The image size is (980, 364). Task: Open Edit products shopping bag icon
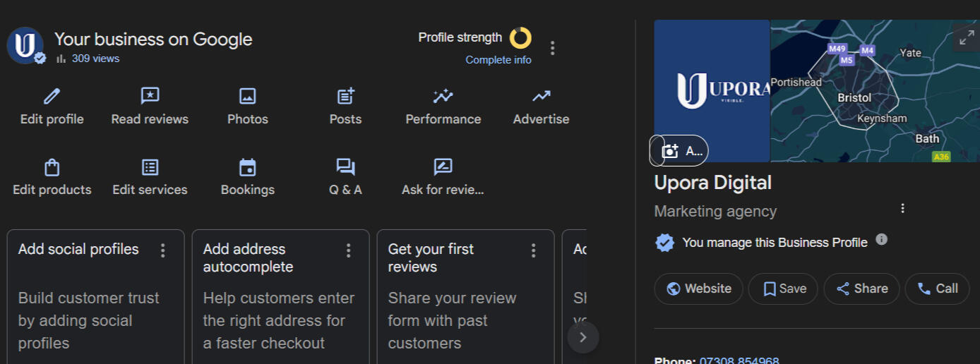pos(52,167)
